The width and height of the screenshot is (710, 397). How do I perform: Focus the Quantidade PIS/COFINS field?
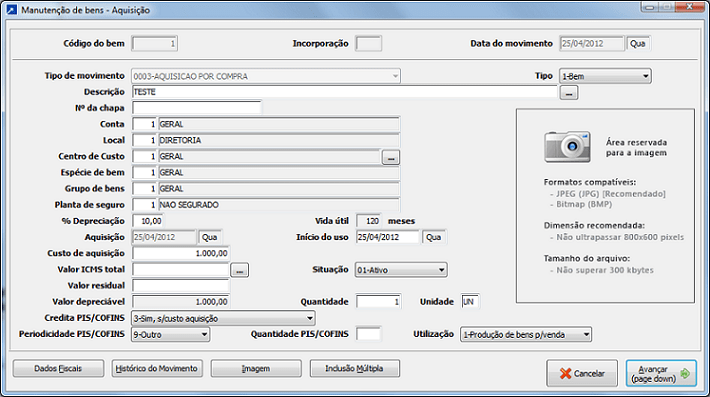(x=369, y=334)
